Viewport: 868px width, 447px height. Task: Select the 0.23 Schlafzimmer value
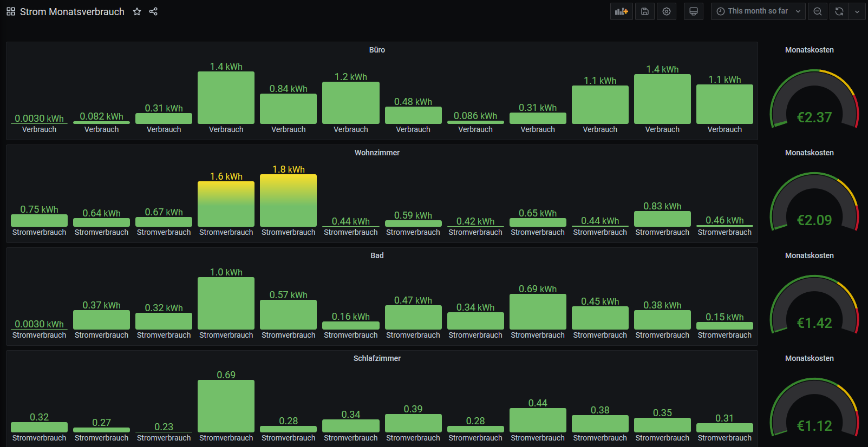pyautogui.click(x=164, y=427)
